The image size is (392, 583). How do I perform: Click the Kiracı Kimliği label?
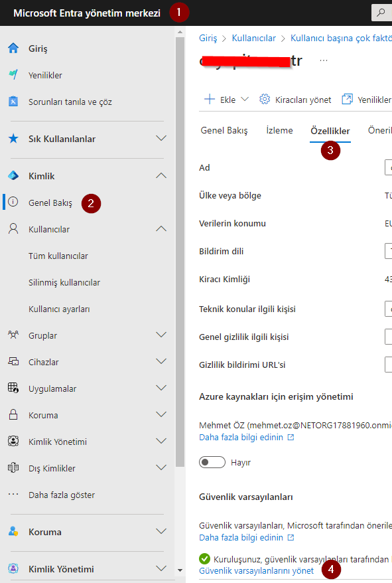pos(224,280)
